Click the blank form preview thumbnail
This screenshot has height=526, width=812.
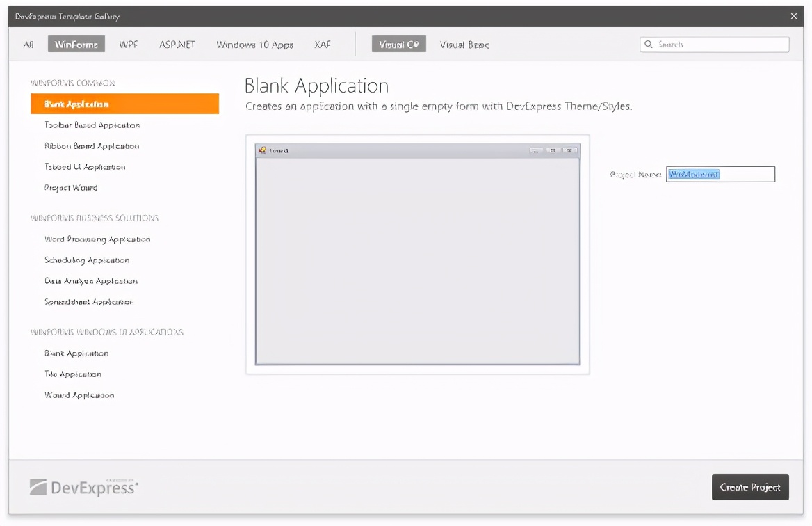tap(417, 255)
